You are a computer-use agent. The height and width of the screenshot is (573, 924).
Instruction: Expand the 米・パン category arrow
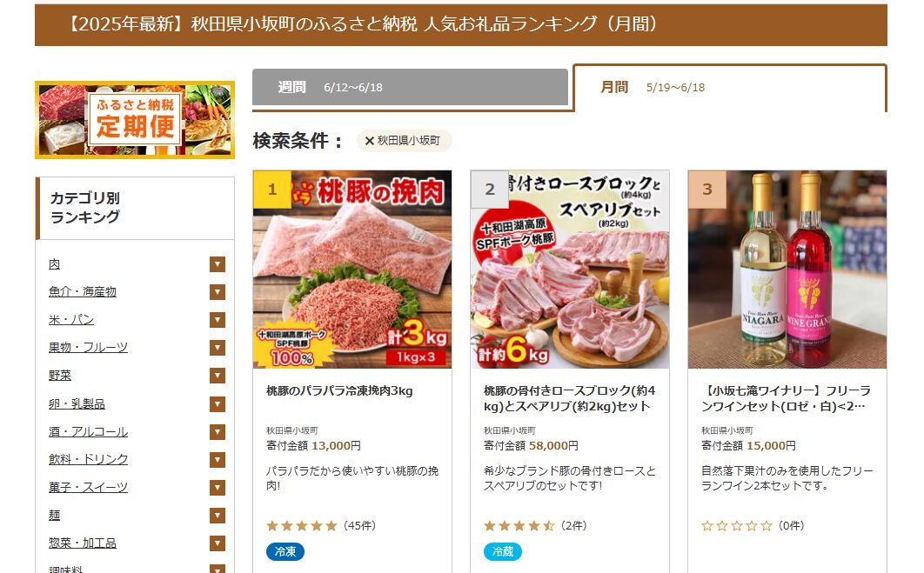click(x=218, y=320)
